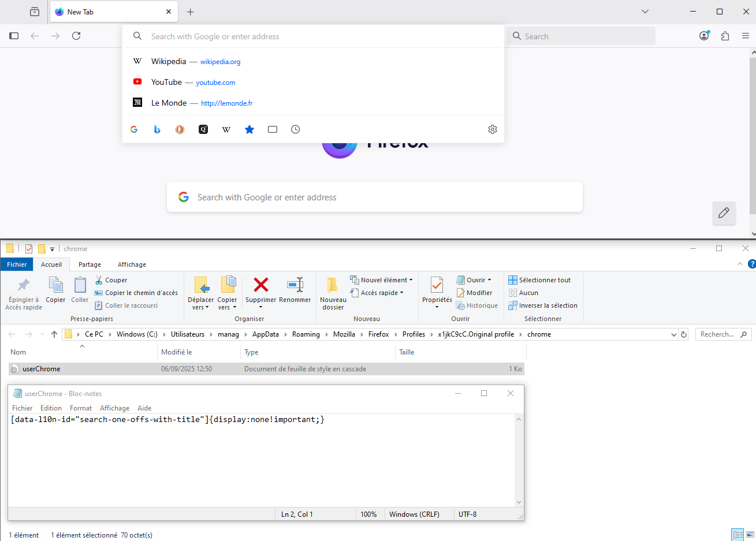Click Coller in Explorer ribbon
The image size is (756, 541).
pos(80,289)
